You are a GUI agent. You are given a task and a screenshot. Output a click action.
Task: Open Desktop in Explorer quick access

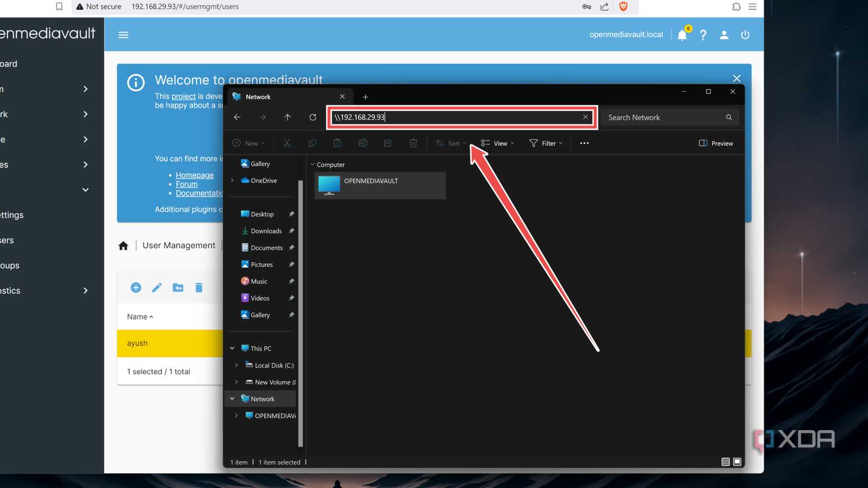(262, 214)
